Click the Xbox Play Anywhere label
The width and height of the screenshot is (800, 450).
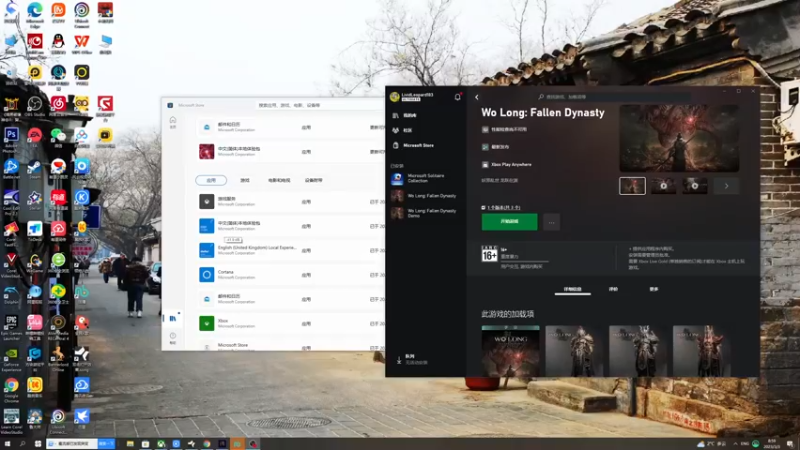[511, 165]
